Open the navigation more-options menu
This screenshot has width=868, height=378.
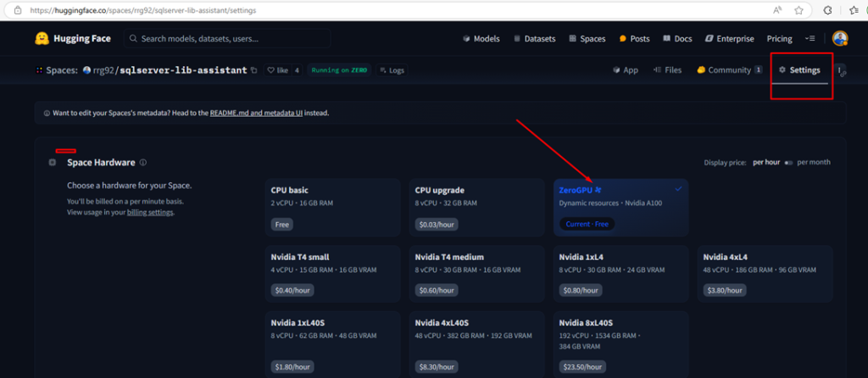pyautogui.click(x=810, y=39)
